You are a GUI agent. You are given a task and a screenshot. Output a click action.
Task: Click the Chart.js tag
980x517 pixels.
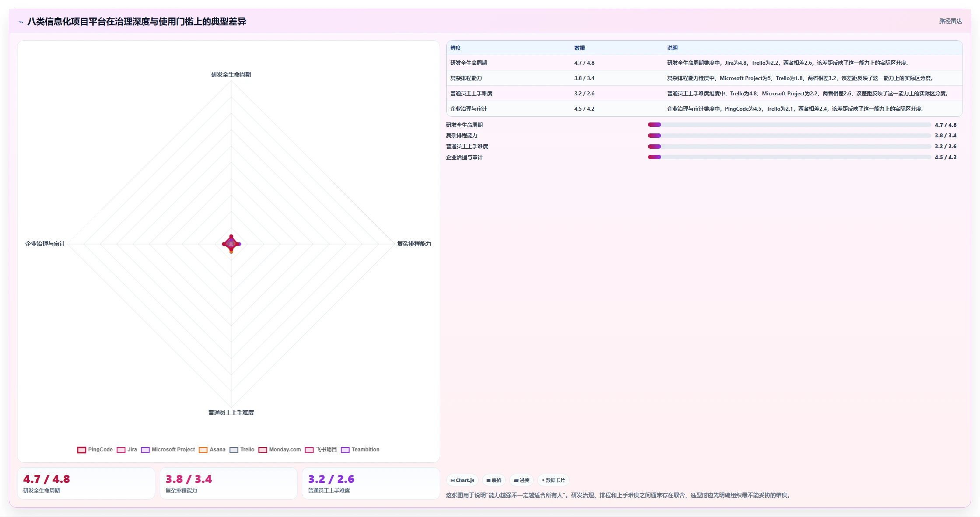point(462,480)
